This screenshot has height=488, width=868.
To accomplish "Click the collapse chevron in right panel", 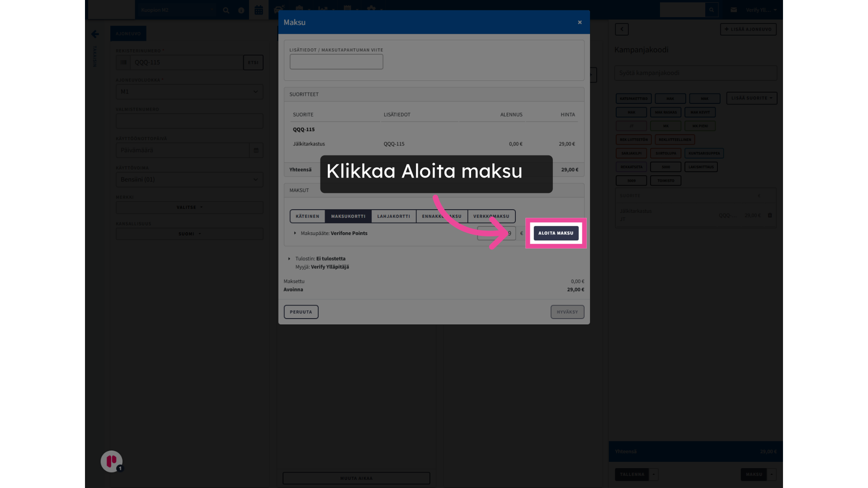I will coord(622,29).
